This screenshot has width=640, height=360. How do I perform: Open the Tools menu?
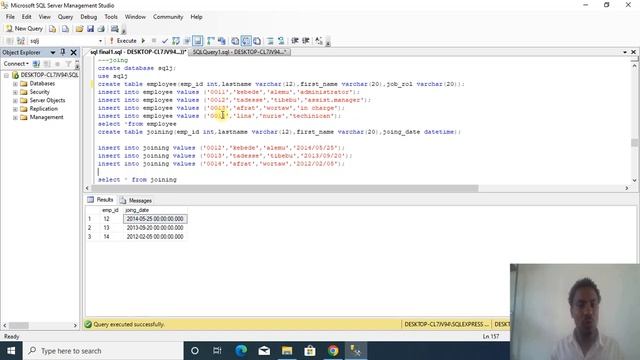(x=111, y=17)
